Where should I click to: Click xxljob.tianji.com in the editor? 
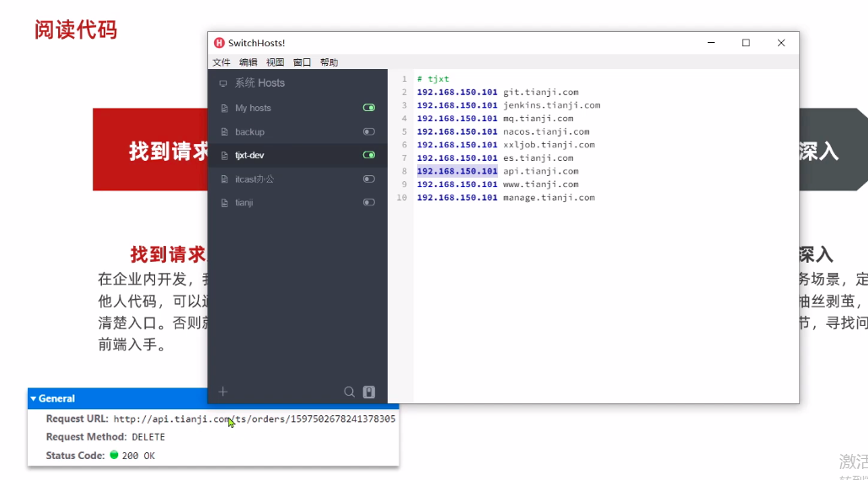549,145
